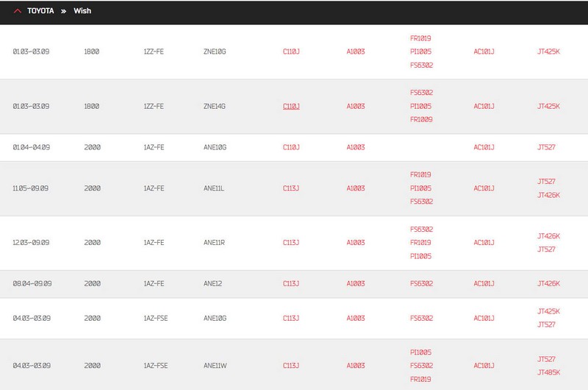Open C110J link in the ZNE10G 1ZZ-FE row
This screenshot has width=588, height=390.
click(x=291, y=52)
